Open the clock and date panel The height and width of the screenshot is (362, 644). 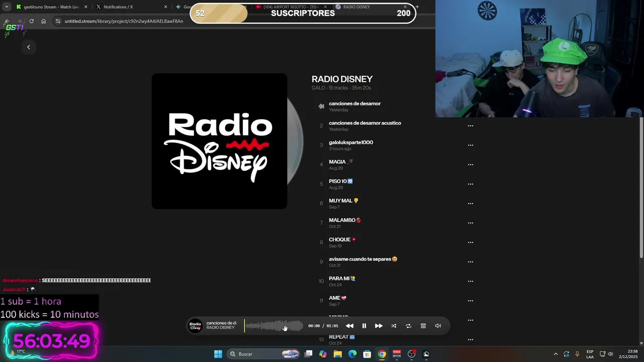[628, 354]
